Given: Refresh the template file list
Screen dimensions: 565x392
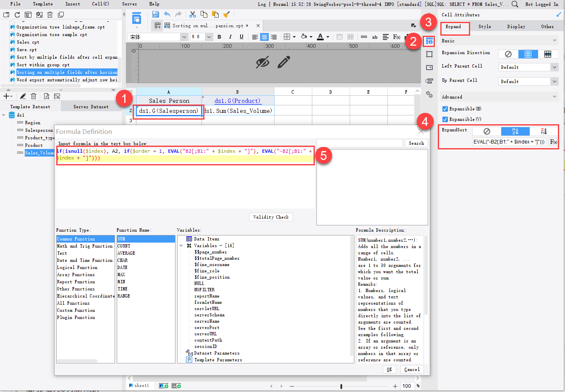Looking at the screenshot, I should coord(17,15).
